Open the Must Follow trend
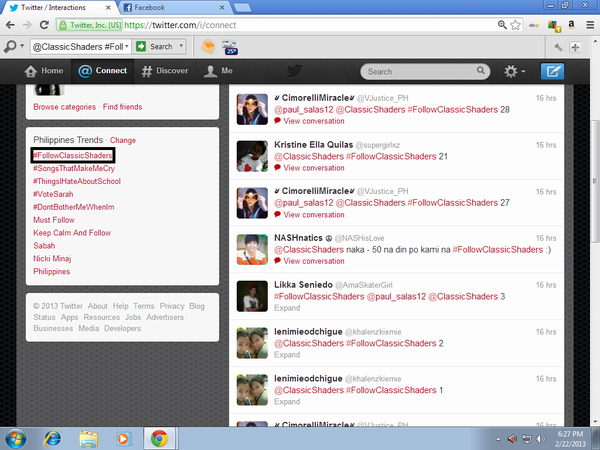The image size is (600, 450). click(54, 220)
